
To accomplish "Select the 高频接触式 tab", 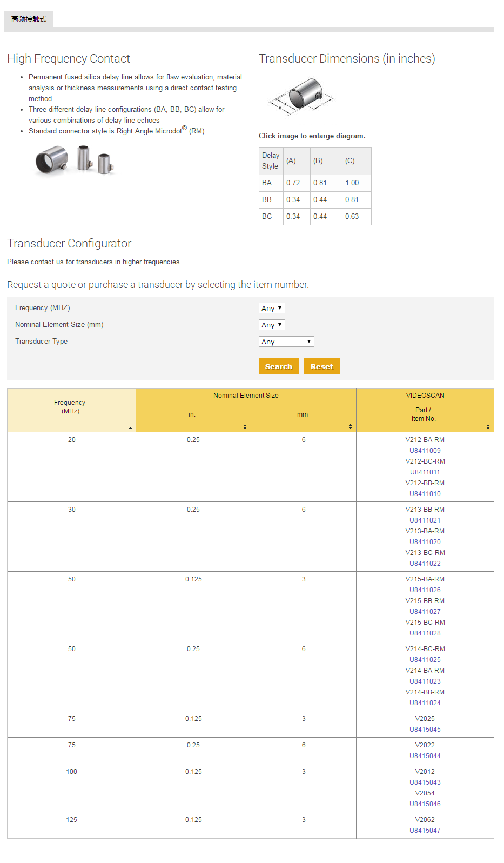I will (29, 19).
